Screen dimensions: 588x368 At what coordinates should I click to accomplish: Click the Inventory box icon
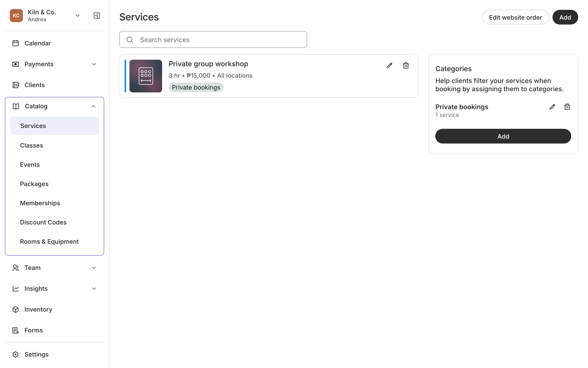pos(16,310)
